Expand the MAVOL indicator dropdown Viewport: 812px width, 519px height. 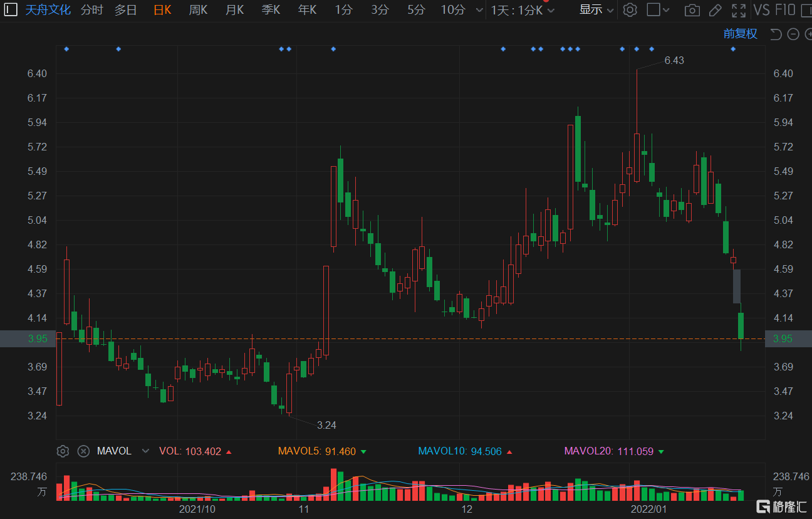[145, 451]
